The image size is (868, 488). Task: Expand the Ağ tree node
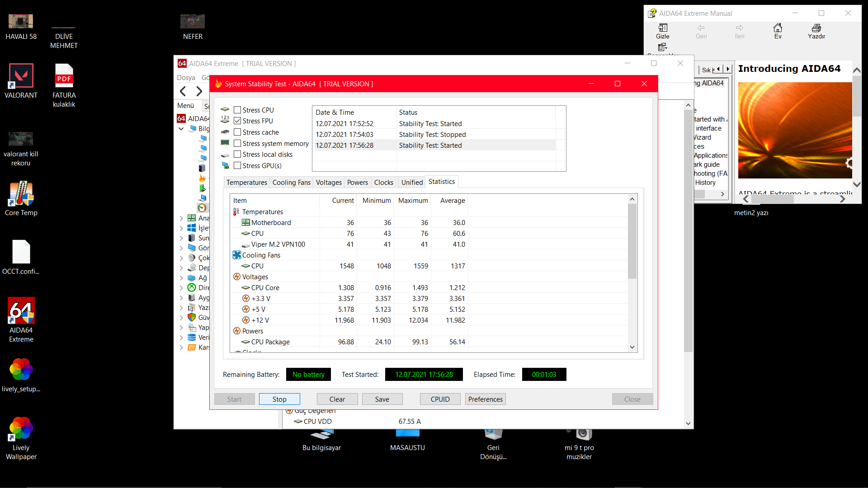tap(181, 278)
